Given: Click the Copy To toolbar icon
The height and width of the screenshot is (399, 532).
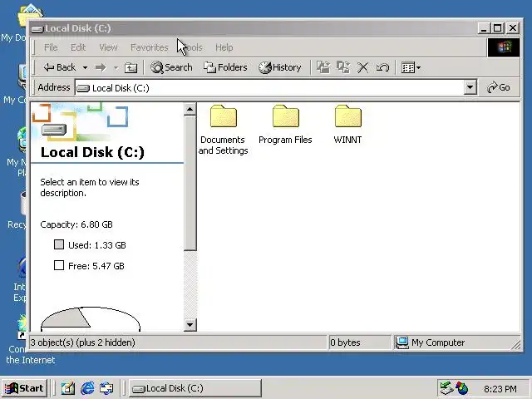Looking at the screenshot, I should tap(343, 67).
